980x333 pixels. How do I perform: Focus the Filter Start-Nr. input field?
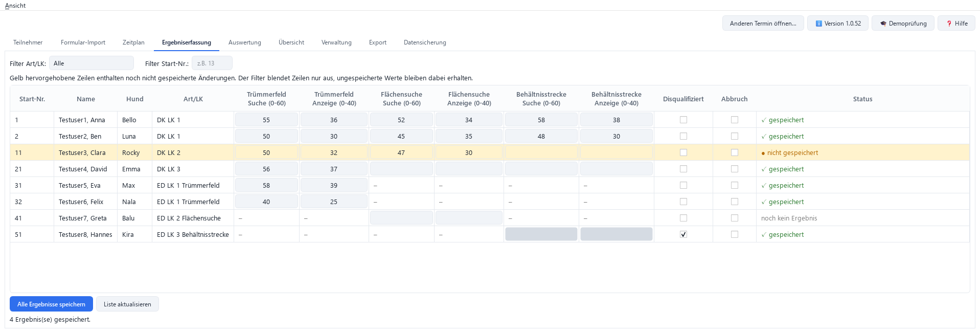click(x=212, y=63)
